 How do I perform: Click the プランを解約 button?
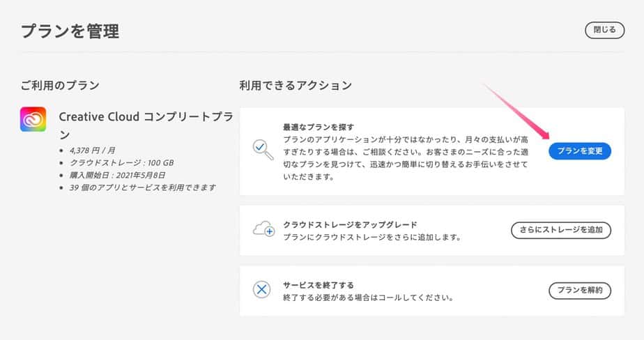pos(579,290)
